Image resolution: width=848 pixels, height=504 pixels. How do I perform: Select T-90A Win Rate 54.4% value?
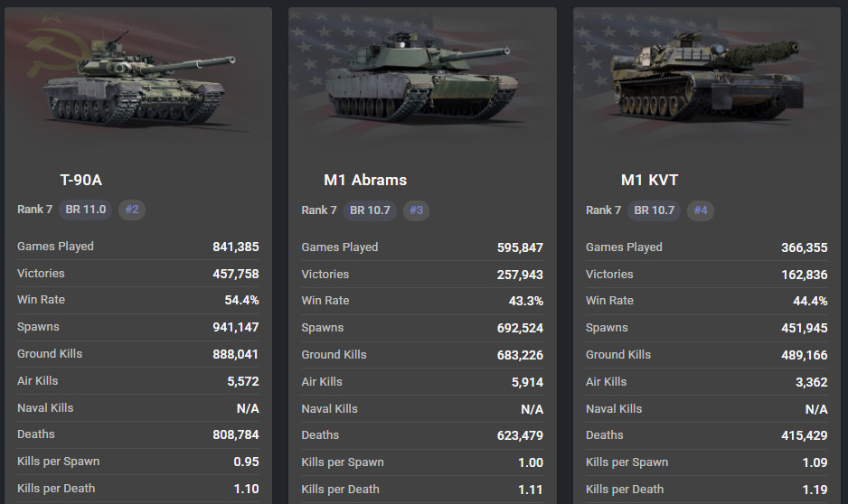pyautogui.click(x=241, y=300)
